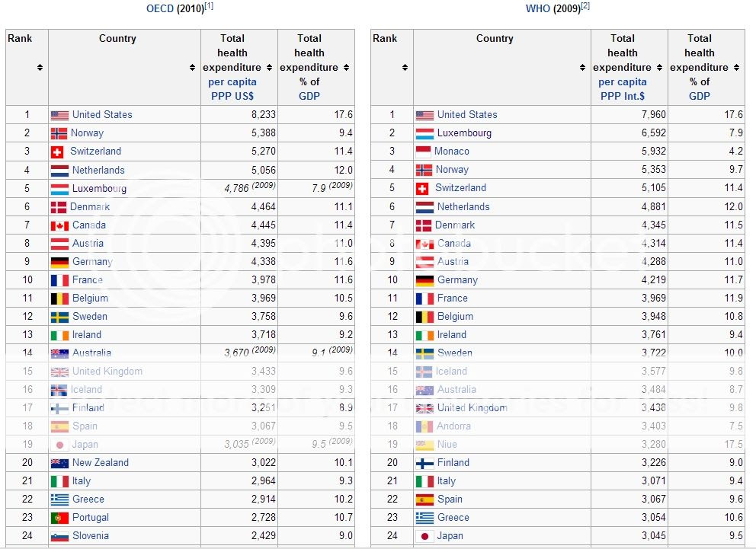Image resolution: width=756 pixels, height=549 pixels.
Task: Click the Finland flag in WHO table
Action: pyautogui.click(x=424, y=463)
